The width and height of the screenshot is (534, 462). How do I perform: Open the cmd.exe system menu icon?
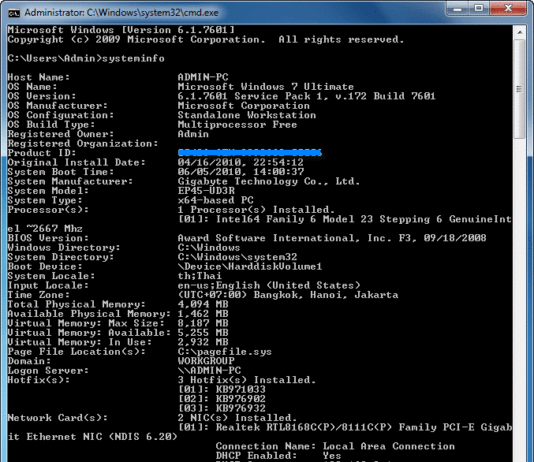[14, 13]
